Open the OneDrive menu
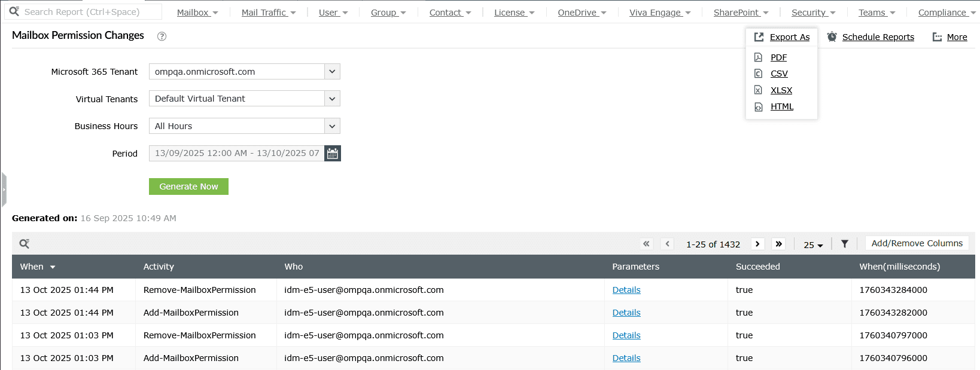The width and height of the screenshot is (980, 370). pos(582,13)
